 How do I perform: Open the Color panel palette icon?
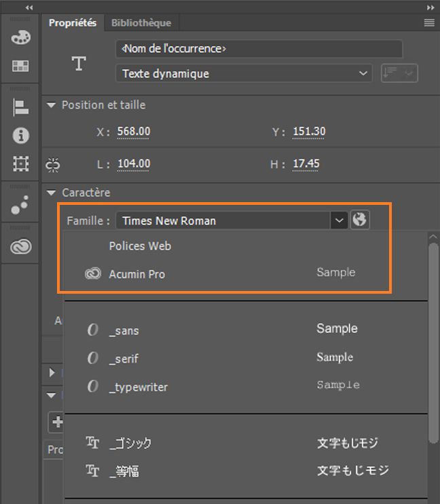[x=20, y=37]
